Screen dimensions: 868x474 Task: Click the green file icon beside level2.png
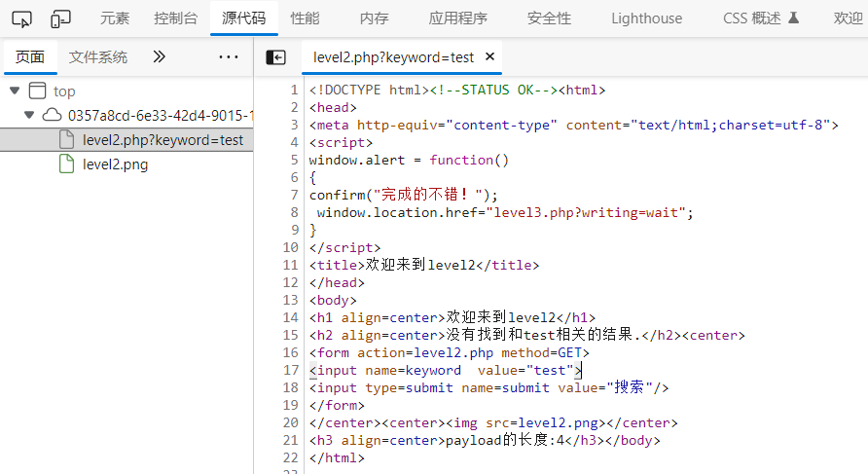tap(66, 164)
